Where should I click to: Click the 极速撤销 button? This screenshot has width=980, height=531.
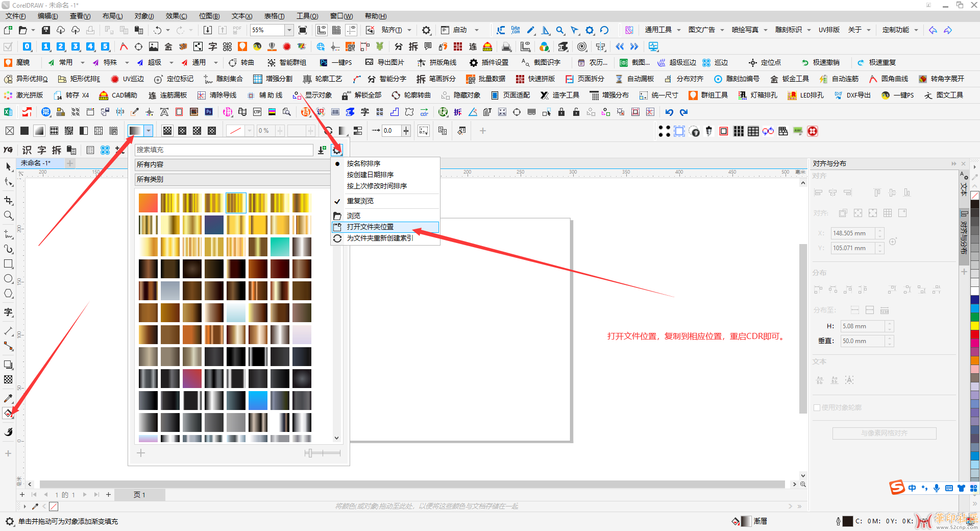tap(820, 62)
